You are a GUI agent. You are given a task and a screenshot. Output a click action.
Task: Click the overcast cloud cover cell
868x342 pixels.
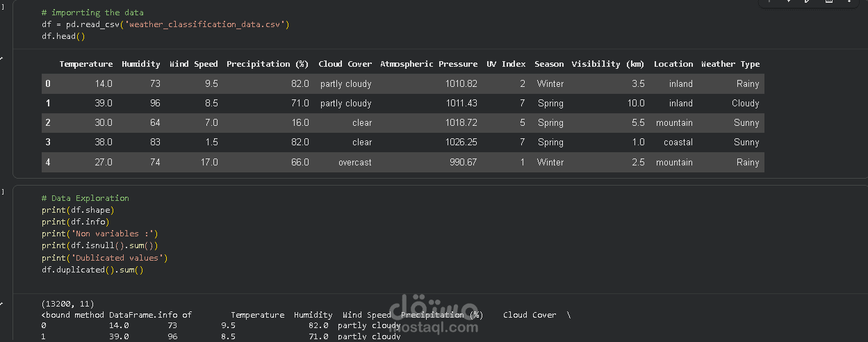point(355,162)
